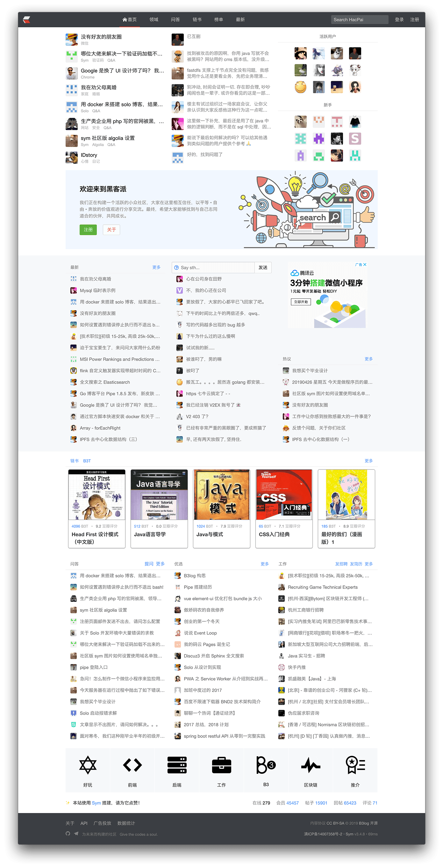Viewport: 443px width, 868px height.
Task: Open the B3 domain icon
Action: [x=266, y=765]
